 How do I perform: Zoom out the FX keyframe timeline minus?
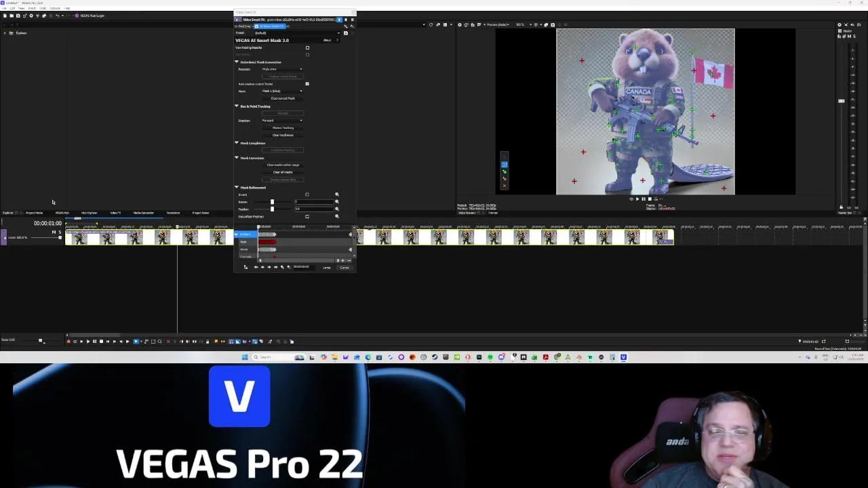pyautogui.click(x=349, y=261)
